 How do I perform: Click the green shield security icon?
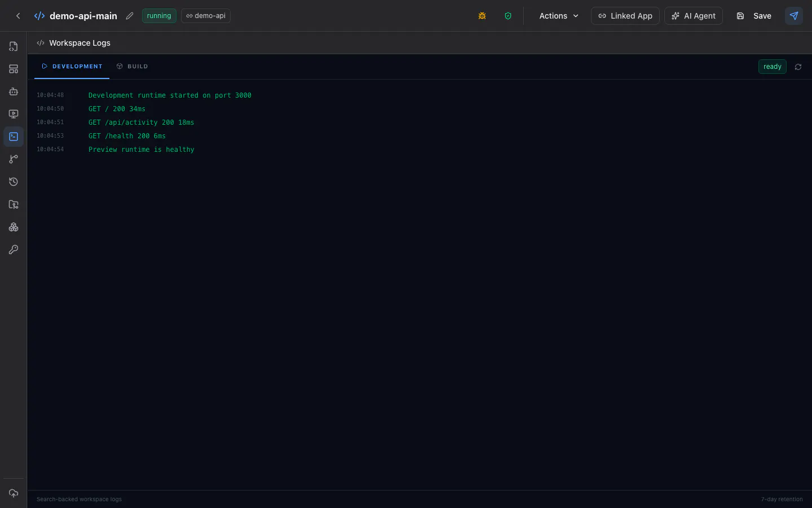[508, 16]
